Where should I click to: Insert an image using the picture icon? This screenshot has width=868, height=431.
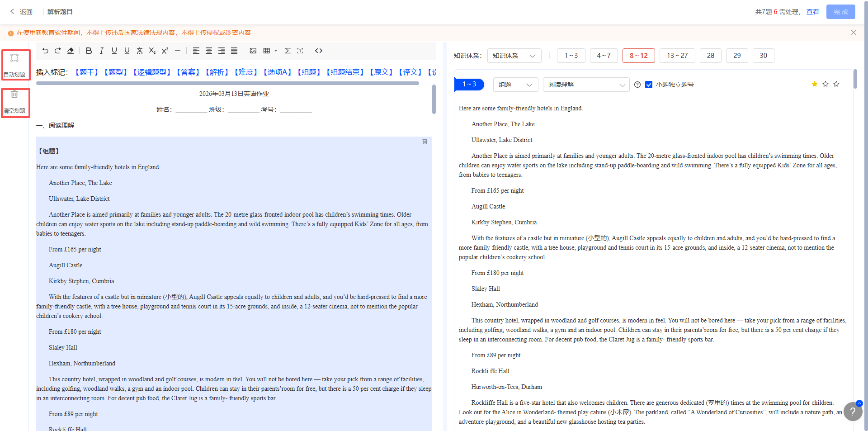pyautogui.click(x=253, y=51)
